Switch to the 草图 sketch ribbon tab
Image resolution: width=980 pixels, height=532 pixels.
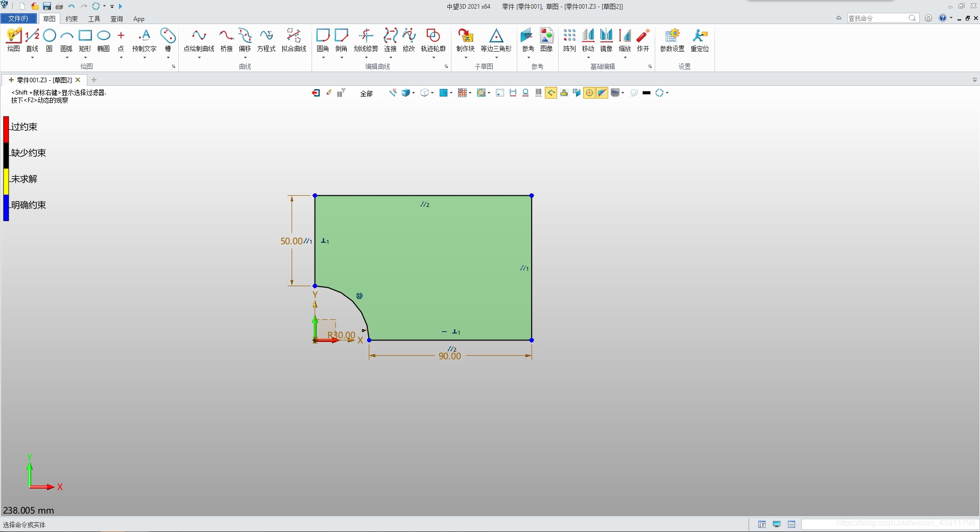(49, 19)
